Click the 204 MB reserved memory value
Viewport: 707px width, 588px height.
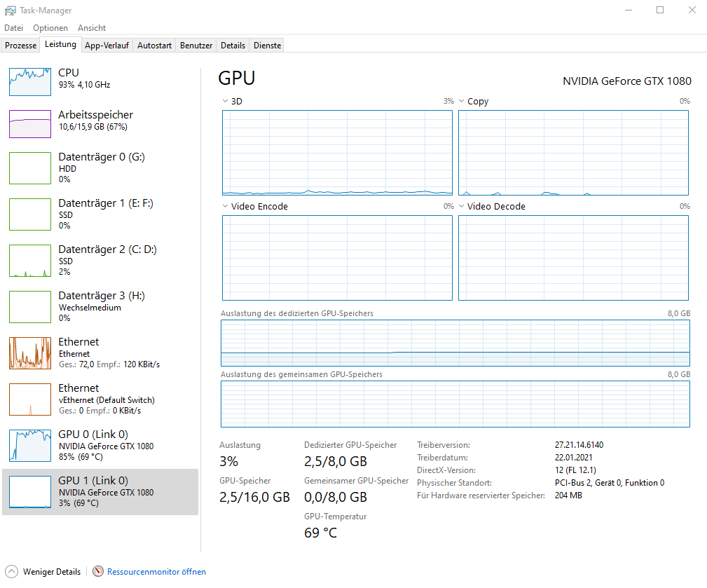(568, 495)
